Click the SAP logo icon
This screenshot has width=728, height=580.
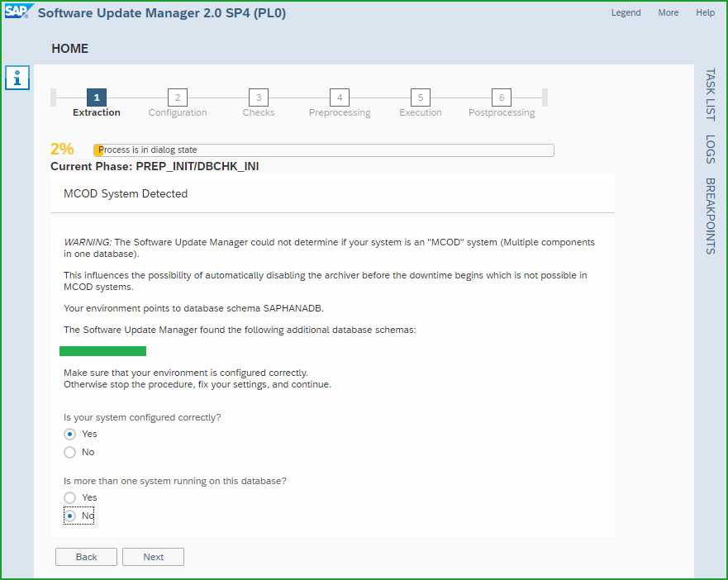tap(18, 11)
